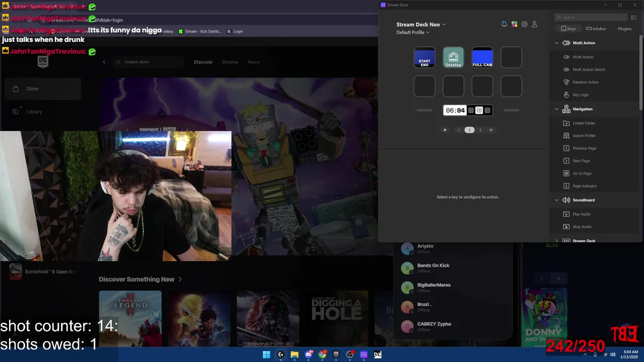Expand the Stream Deck category at the list bottom
This screenshot has width=644, height=362.
584,241
